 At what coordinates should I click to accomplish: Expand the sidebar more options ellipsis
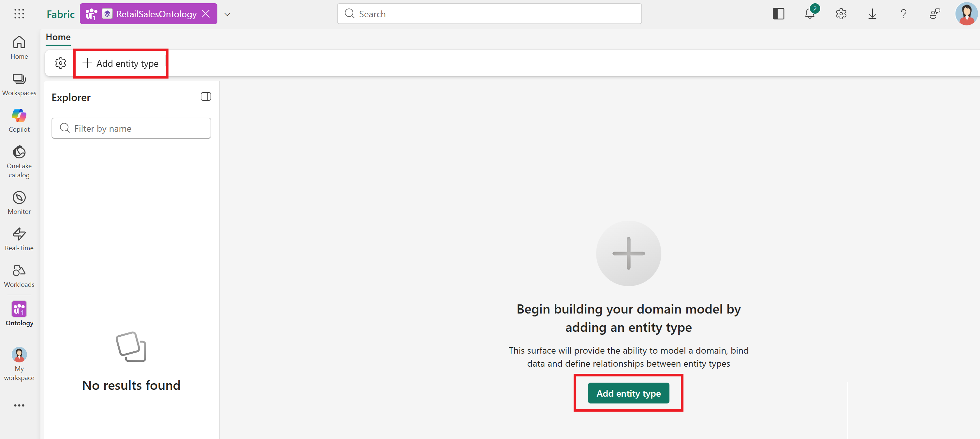(19, 405)
